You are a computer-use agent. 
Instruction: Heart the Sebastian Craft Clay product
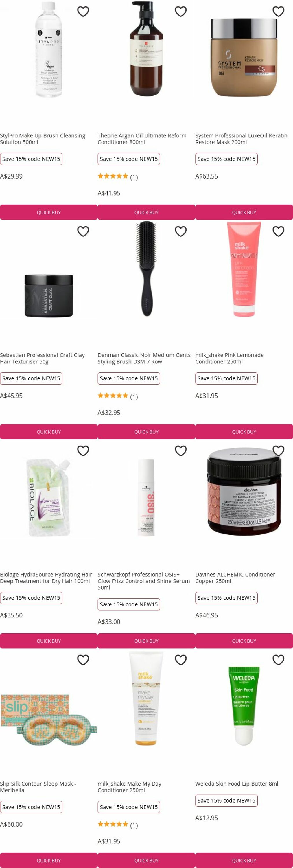tap(83, 231)
